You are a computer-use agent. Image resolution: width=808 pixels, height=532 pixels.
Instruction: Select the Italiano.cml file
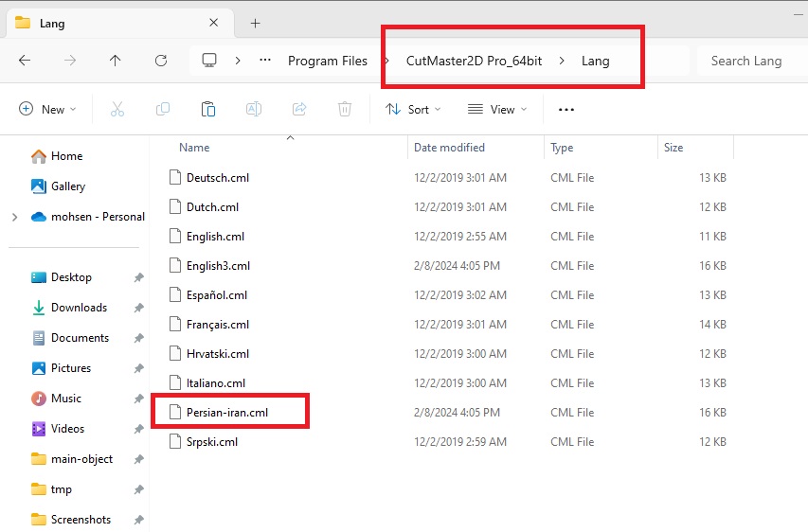[x=215, y=383]
